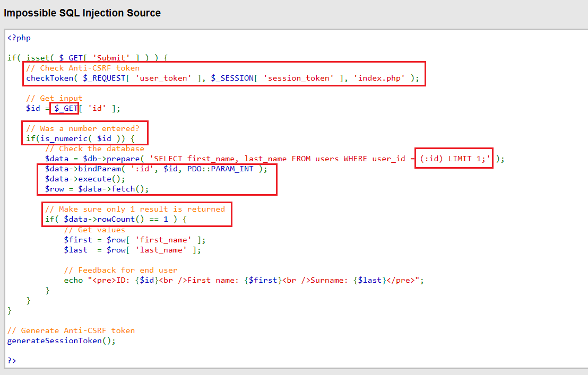The width and height of the screenshot is (588, 375).
Task: Click the '// Make sure only 1 result' comment
Action: tap(135, 209)
